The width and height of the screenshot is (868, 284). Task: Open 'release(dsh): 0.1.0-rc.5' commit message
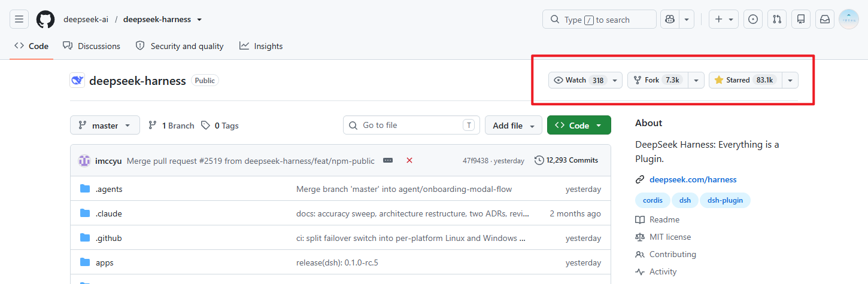(x=337, y=262)
